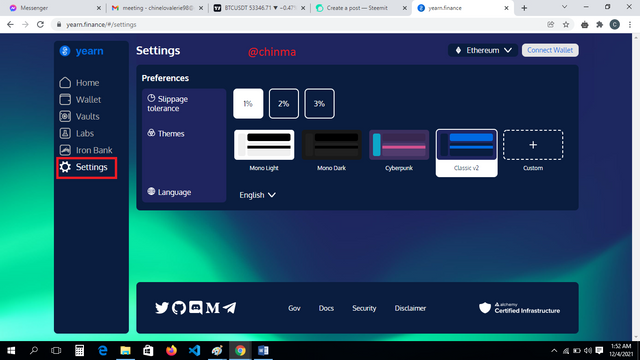
Task: Set slippage tolerance to 1%
Action: coord(248,104)
